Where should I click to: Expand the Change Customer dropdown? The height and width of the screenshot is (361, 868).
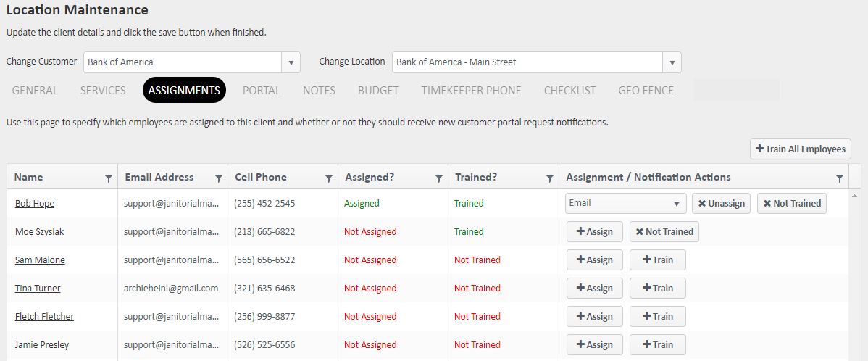point(291,62)
